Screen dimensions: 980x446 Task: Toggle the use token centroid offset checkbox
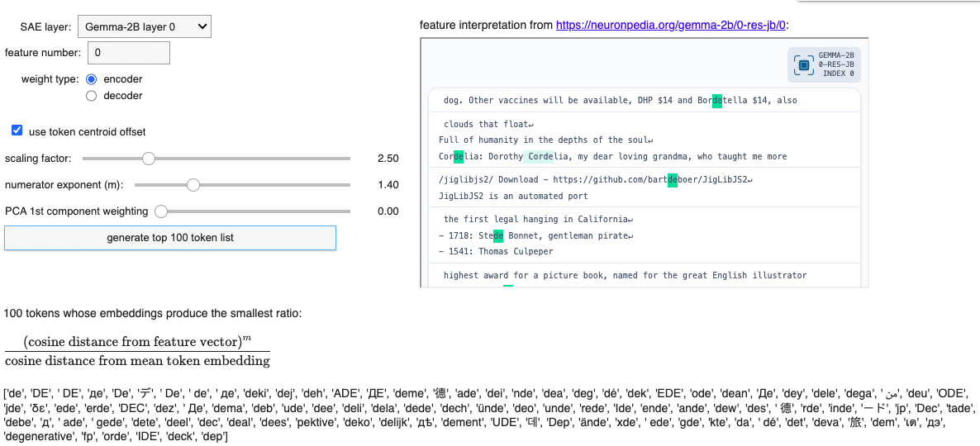pos(17,130)
